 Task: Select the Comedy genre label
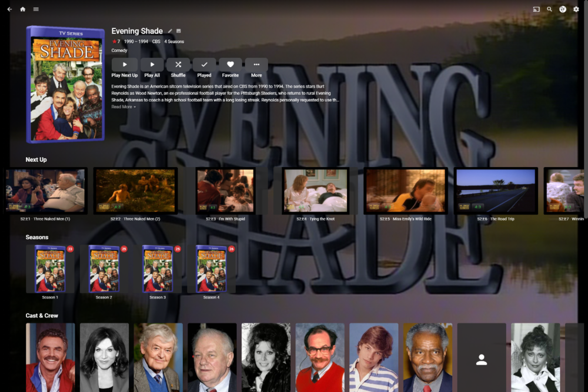point(119,50)
